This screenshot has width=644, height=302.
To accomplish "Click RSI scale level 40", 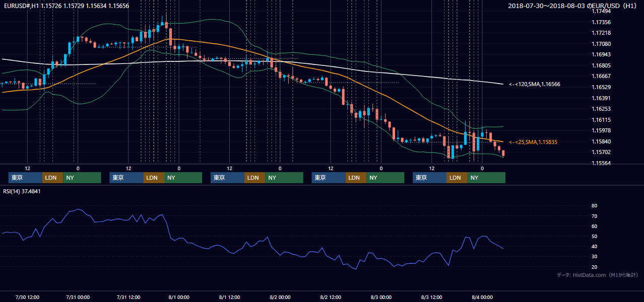I will tap(595, 247).
